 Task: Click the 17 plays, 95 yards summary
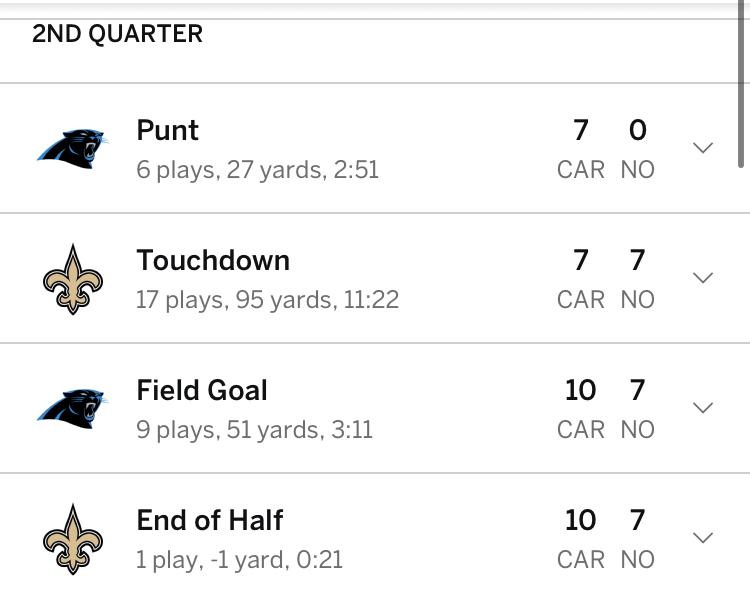click(267, 300)
